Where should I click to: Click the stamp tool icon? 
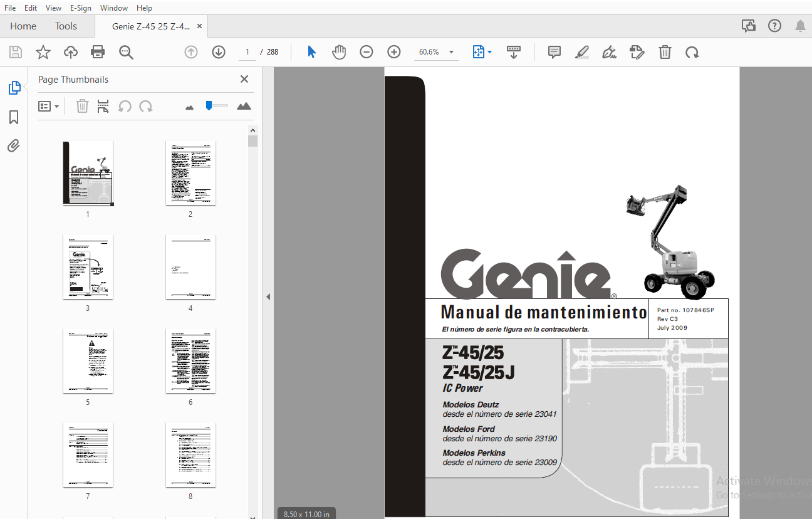tap(637, 52)
